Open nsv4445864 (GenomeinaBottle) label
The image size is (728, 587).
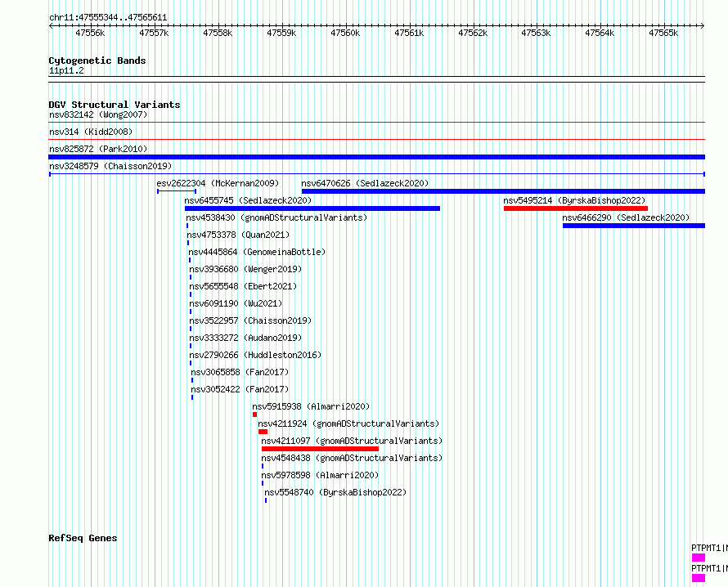tap(257, 252)
